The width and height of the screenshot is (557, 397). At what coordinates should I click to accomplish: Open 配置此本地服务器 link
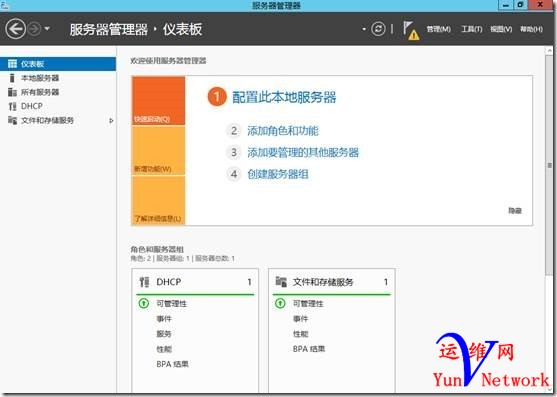(x=284, y=97)
